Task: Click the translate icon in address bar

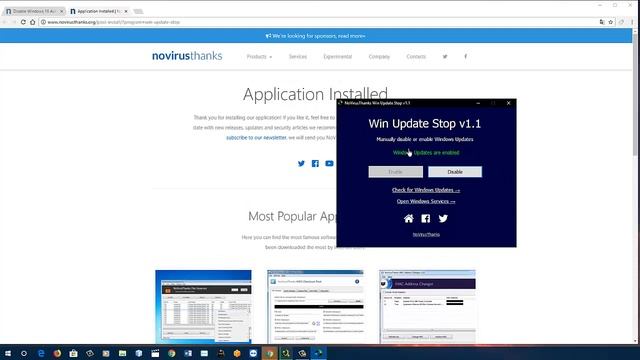Action: [x=602, y=22]
